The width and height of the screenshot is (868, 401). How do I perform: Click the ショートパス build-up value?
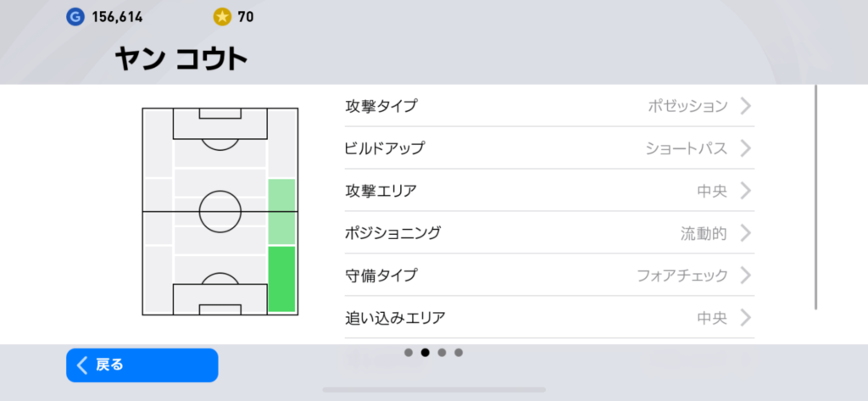(x=686, y=148)
